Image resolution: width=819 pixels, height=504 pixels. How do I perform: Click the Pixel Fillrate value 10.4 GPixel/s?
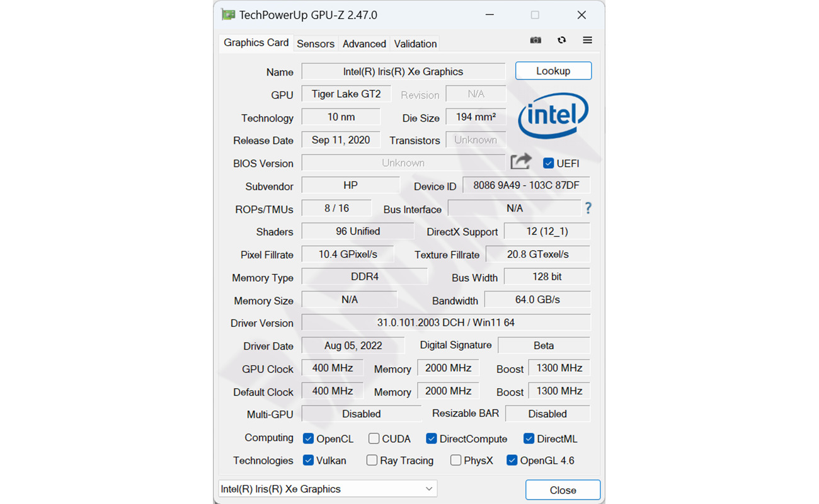348,254
